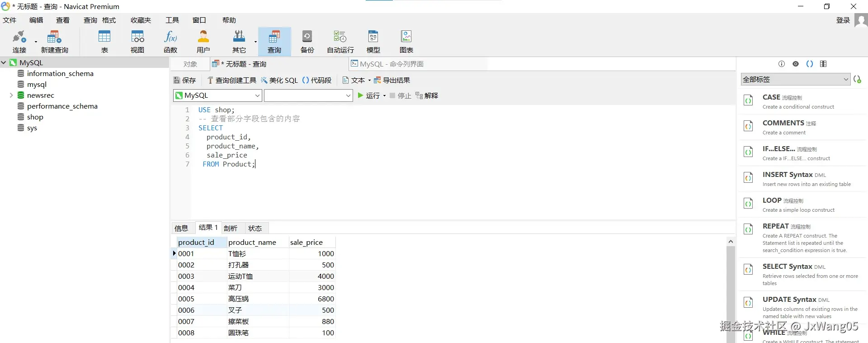Expand the newsrec database node
This screenshot has width=868, height=343.
coord(11,95)
